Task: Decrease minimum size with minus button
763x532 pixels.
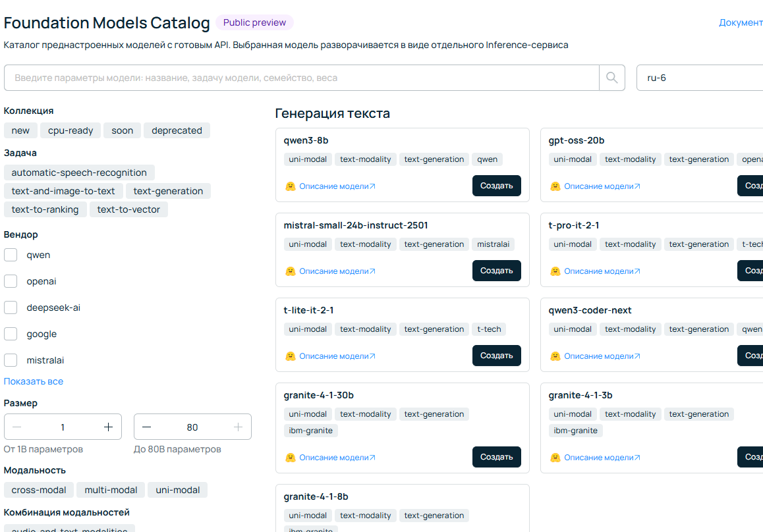Action: 17,427
